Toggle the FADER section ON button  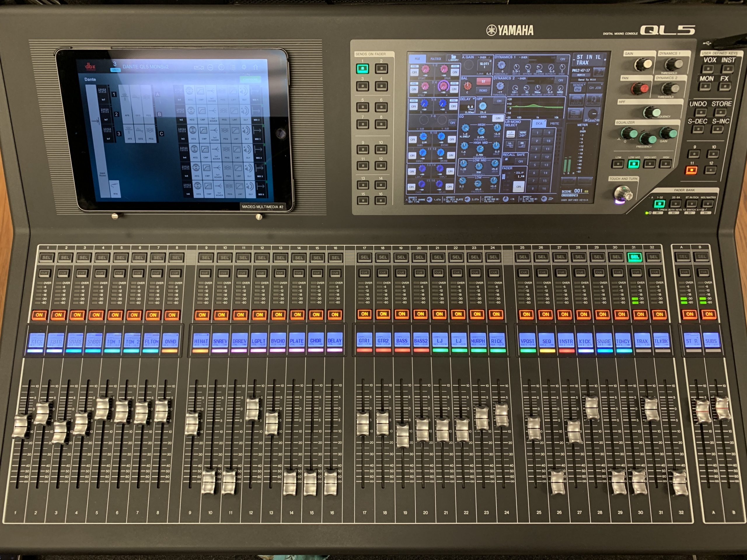(x=518, y=186)
